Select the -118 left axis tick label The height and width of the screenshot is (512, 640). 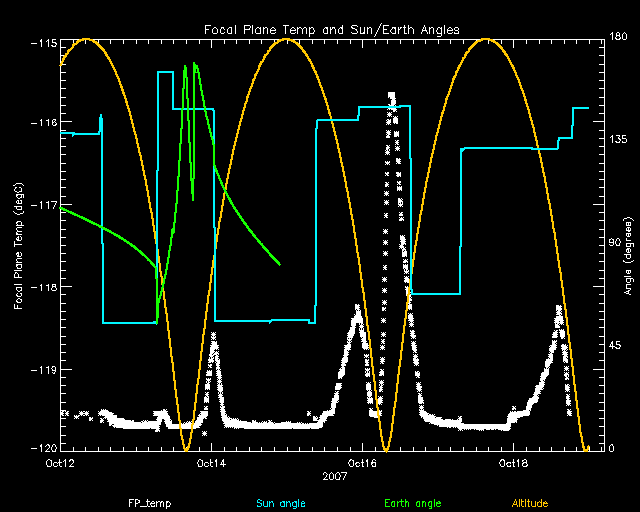tap(43, 288)
